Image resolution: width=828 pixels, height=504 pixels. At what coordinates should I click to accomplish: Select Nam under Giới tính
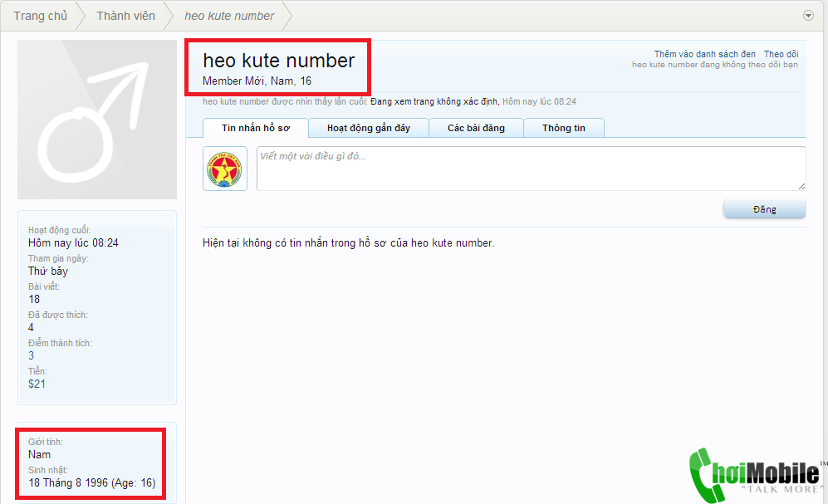coord(40,454)
